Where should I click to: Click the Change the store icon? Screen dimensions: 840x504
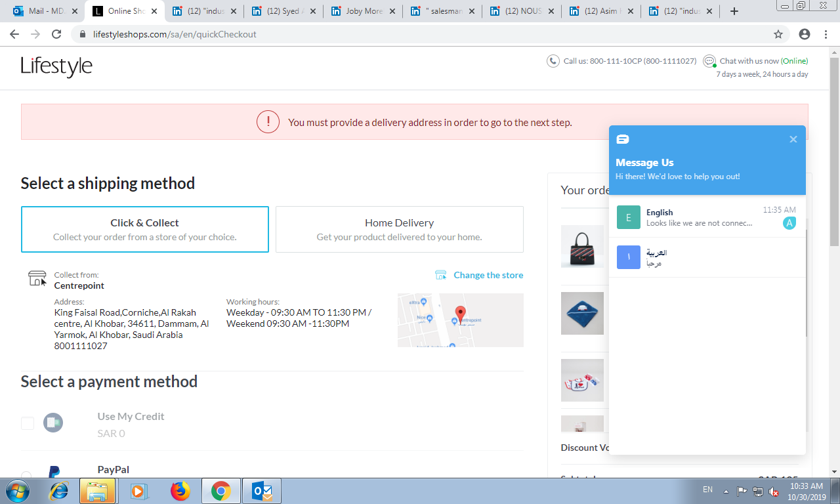click(x=441, y=275)
